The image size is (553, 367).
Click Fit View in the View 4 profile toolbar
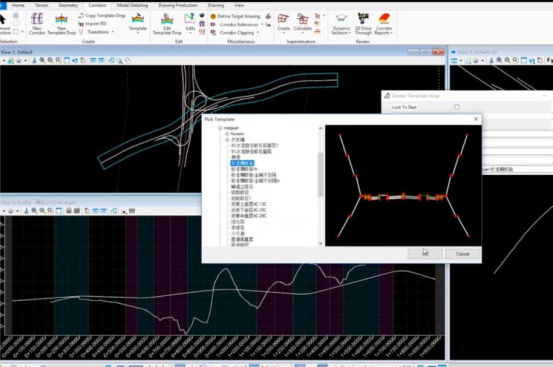(x=59, y=211)
